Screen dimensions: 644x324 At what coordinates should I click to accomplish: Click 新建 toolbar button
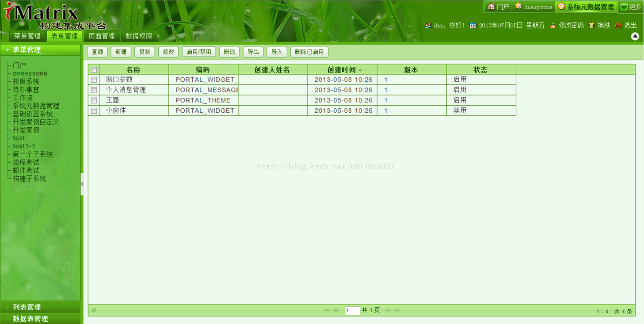(x=121, y=52)
